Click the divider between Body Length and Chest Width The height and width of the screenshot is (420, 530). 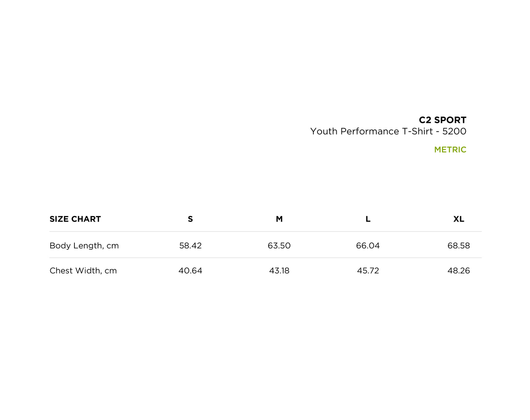tap(265, 258)
